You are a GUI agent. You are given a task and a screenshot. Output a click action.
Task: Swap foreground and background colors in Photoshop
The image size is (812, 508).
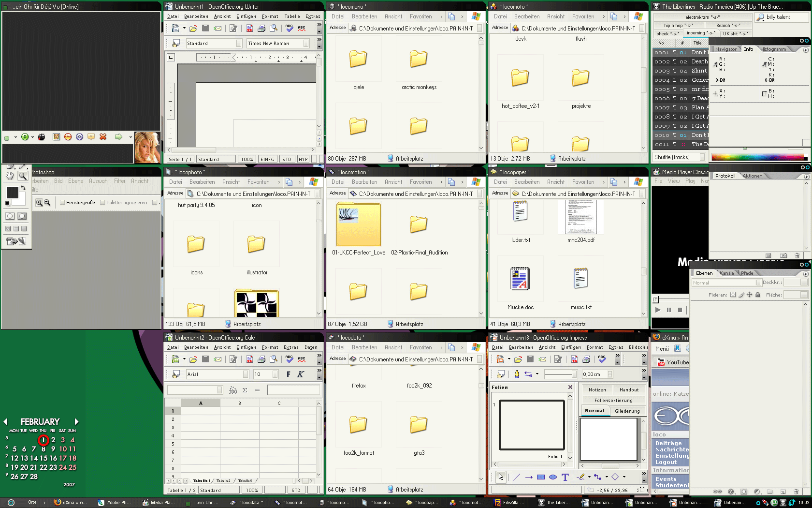point(23,188)
